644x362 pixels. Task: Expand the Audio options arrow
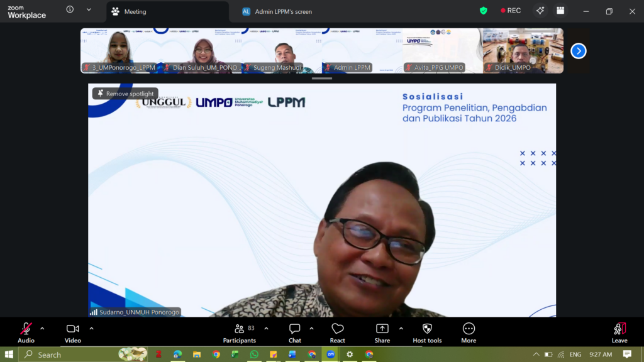(42, 328)
